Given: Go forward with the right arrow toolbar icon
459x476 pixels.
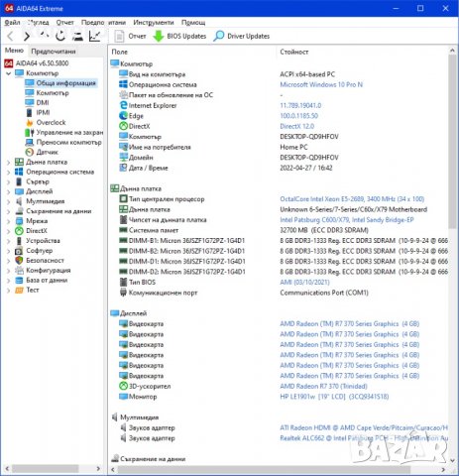Looking at the screenshot, I should coord(27,36).
